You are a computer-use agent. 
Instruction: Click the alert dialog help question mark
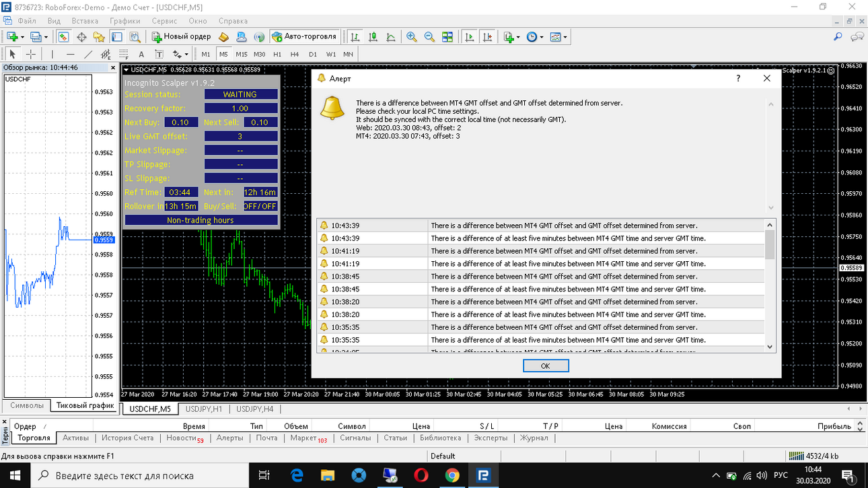[x=738, y=78]
